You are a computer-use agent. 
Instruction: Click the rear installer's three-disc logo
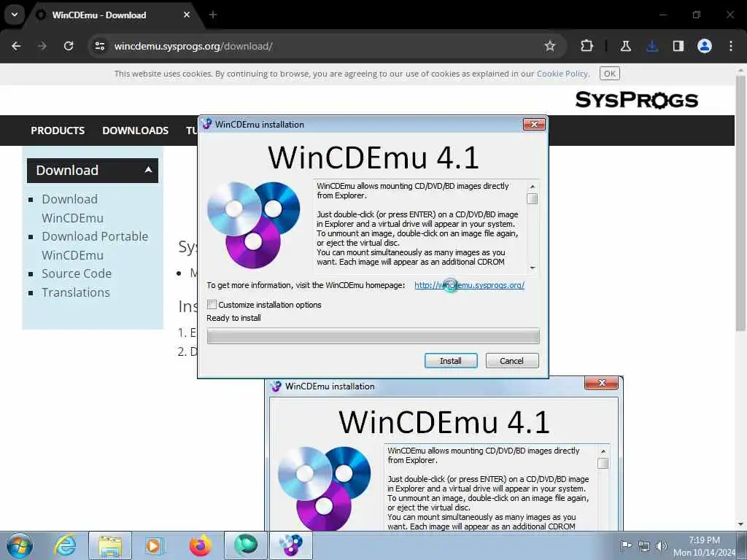(x=324, y=488)
